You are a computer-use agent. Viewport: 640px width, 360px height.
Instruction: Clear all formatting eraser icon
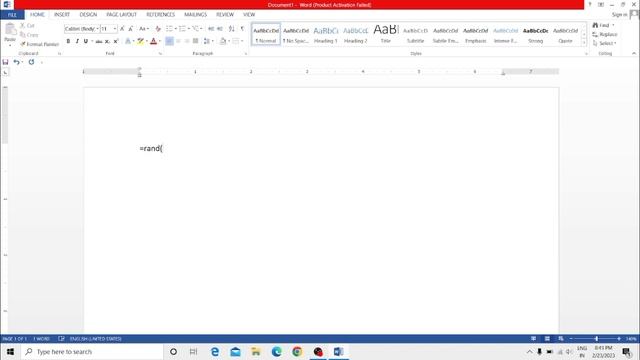pos(158,29)
